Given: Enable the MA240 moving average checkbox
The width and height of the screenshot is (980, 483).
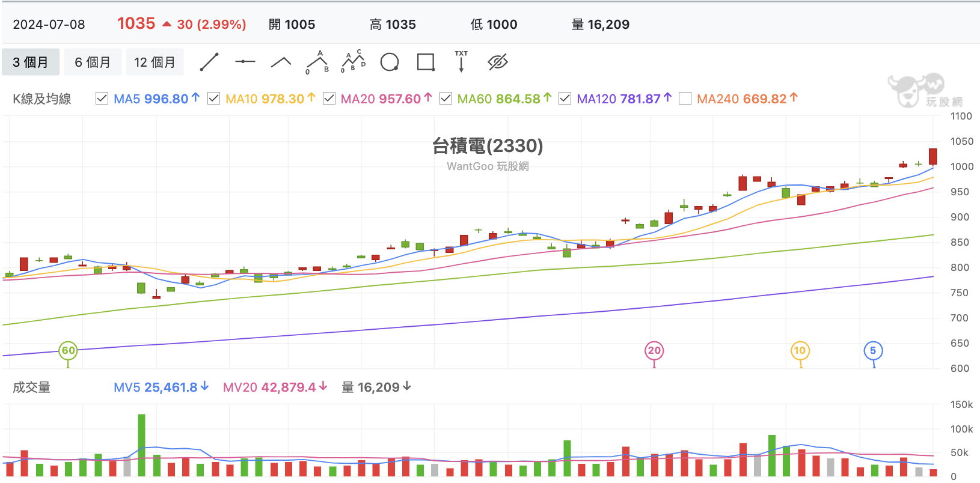Looking at the screenshot, I should (685, 99).
